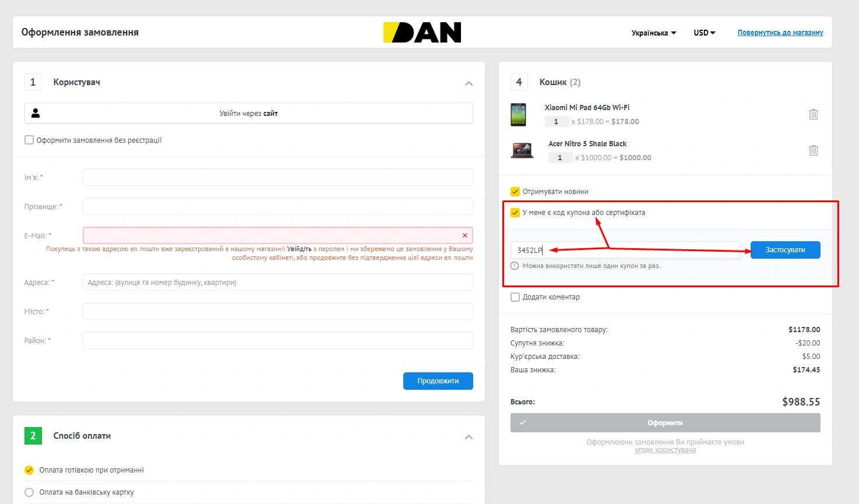Follow 'Повернутись до магазину' link
Image resolution: width=859 pixels, height=504 pixels.
click(780, 33)
